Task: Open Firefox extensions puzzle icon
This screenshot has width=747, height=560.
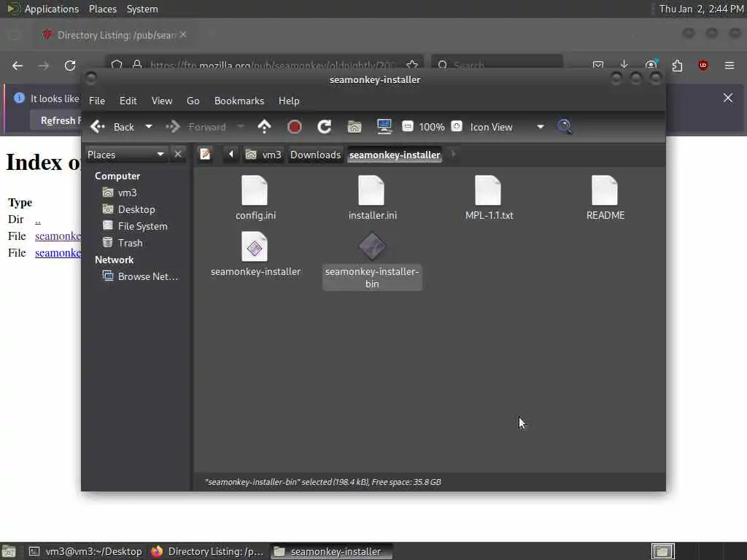Action: pyautogui.click(x=677, y=65)
